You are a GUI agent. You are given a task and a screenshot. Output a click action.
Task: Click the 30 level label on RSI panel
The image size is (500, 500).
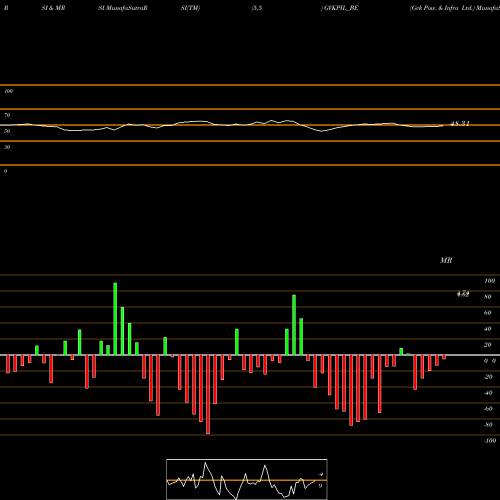pyautogui.click(x=7, y=147)
